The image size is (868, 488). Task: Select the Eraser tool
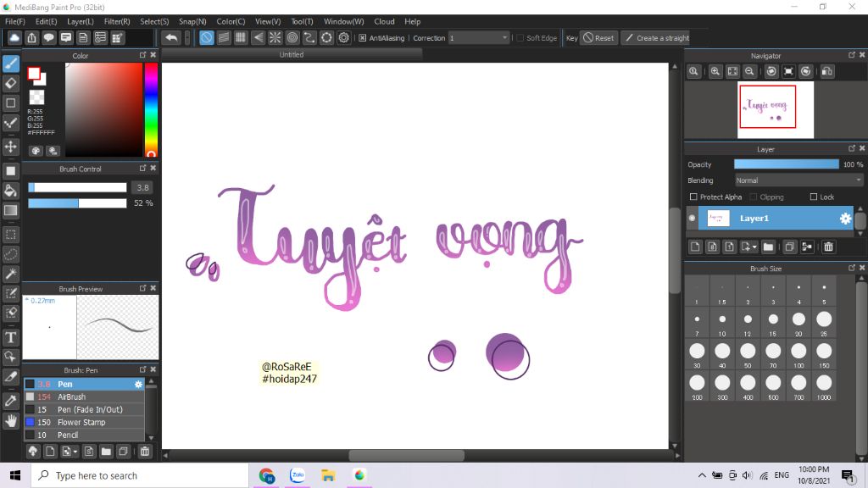tap(10, 84)
